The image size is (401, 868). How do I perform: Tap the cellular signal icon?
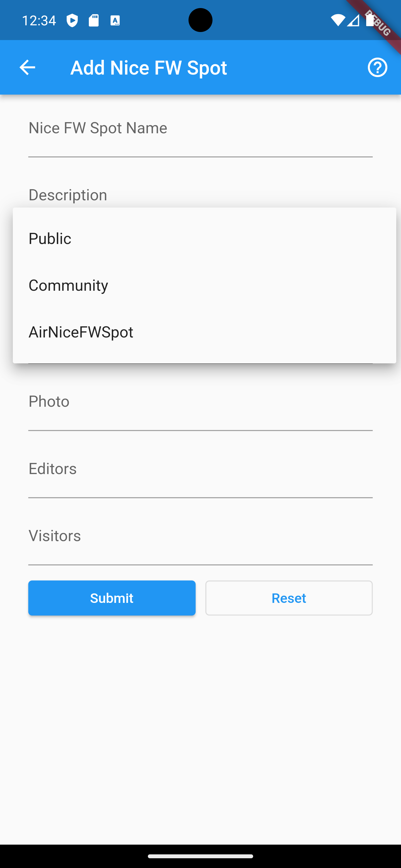coord(353,21)
